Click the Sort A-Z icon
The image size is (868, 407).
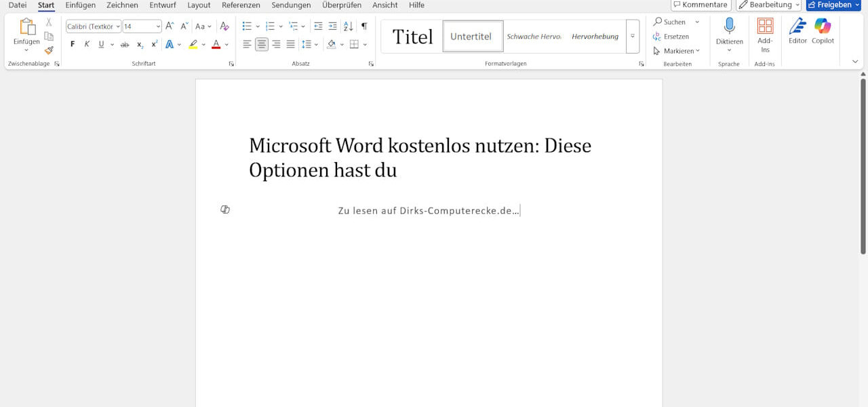click(348, 26)
